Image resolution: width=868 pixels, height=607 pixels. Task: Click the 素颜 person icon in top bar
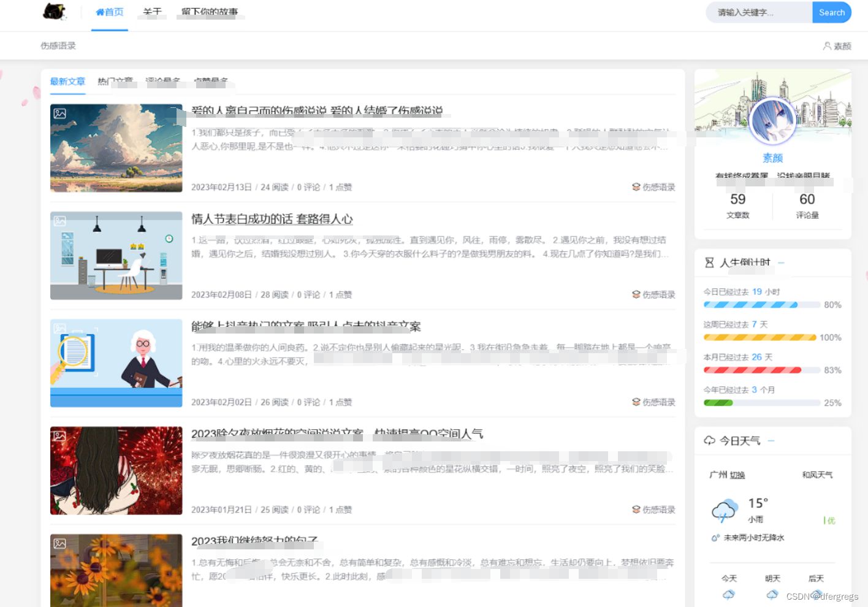tap(827, 45)
